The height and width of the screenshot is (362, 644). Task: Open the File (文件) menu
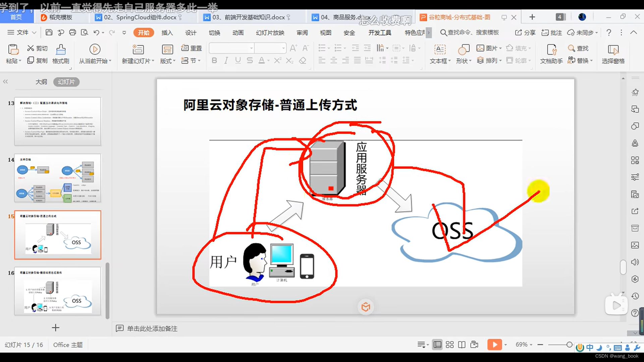[x=22, y=33]
